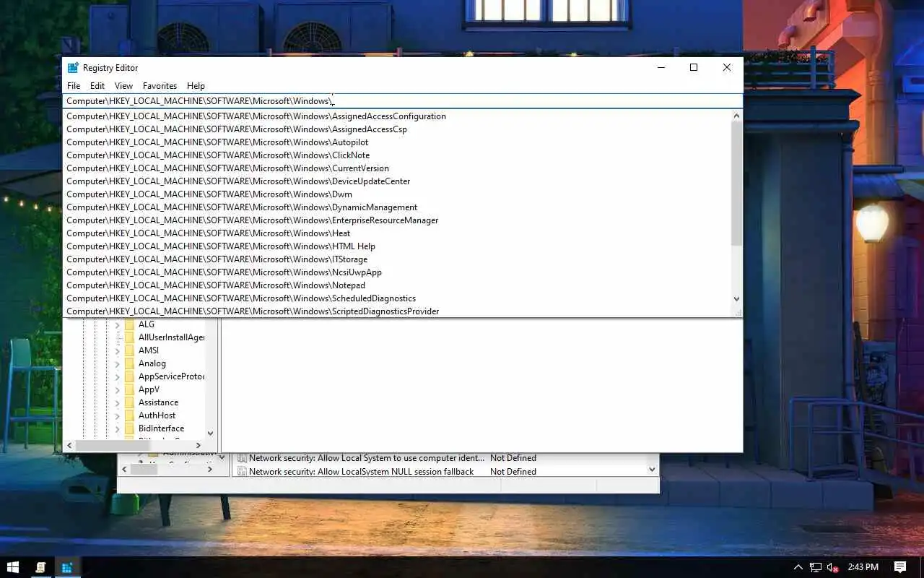Open the Windows Start menu

click(13, 567)
